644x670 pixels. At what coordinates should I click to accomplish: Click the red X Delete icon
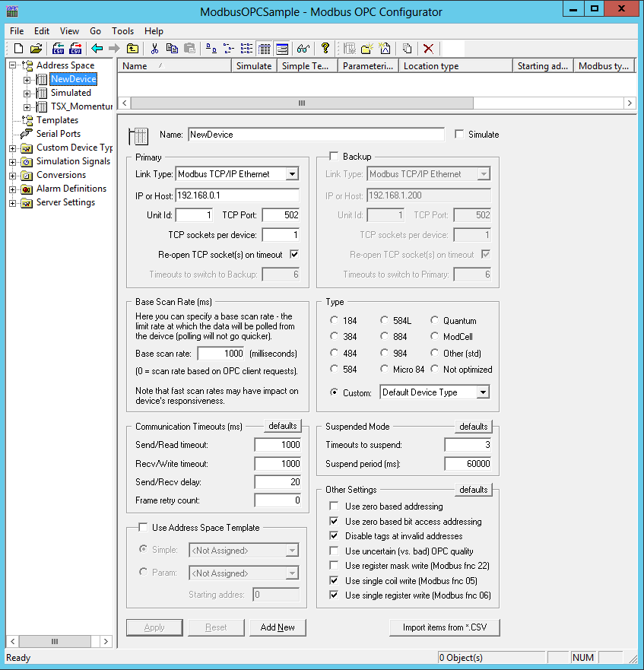429,49
